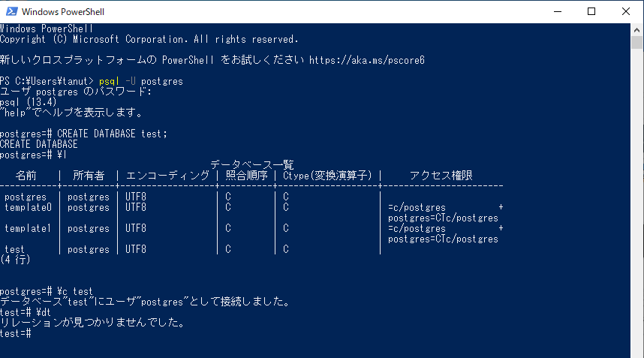Click the 名前 column header
Viewport: 644px width, 358px height.
click(x=26, y=176)
